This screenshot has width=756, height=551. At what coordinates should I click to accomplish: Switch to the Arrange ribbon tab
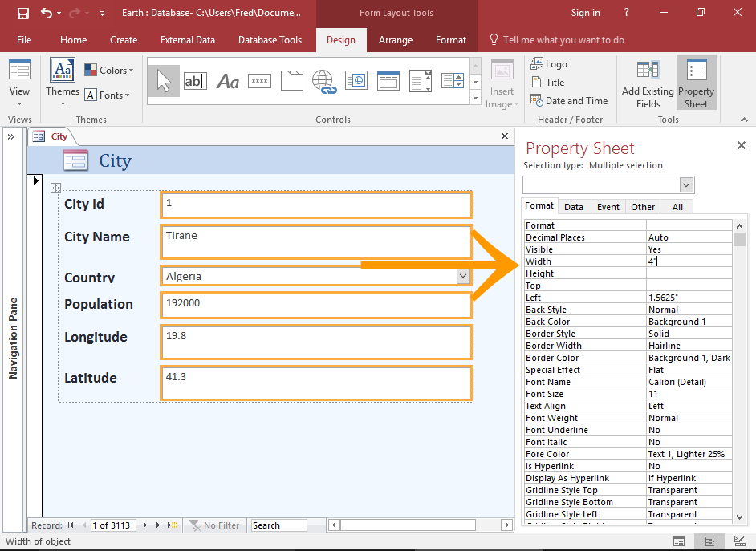point(396,40)
